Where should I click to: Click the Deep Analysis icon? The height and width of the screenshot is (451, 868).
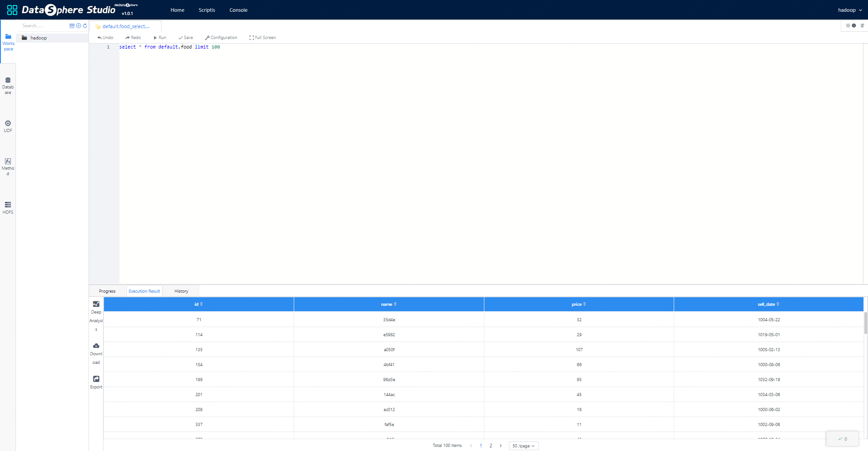tap(96, 304)
